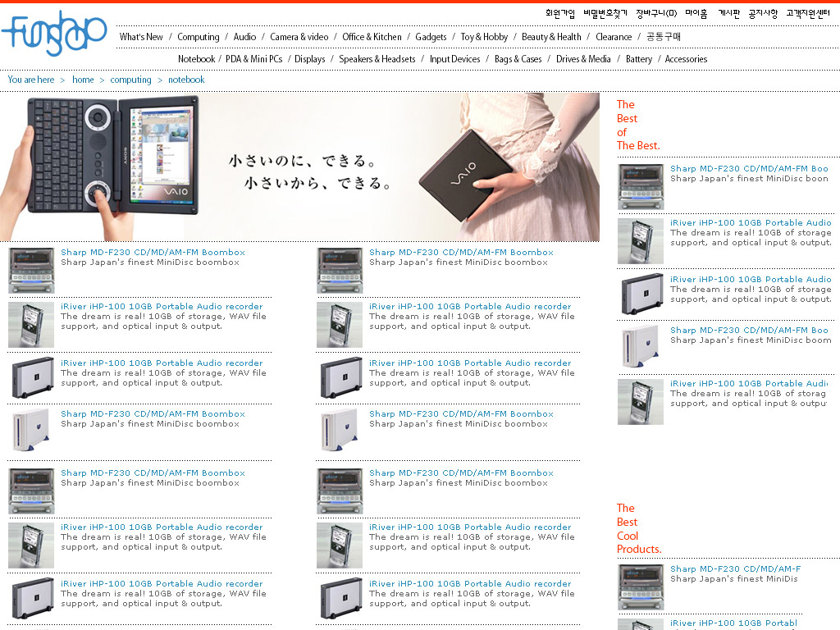Click the Japanese slogan text in banner
840x630 pixels.
[309, 171]
